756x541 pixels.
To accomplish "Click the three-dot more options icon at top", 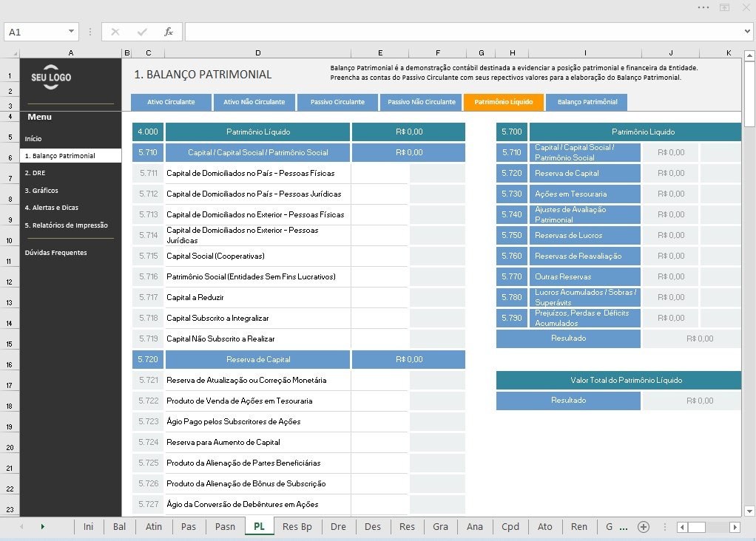I will tap(703, 7).
